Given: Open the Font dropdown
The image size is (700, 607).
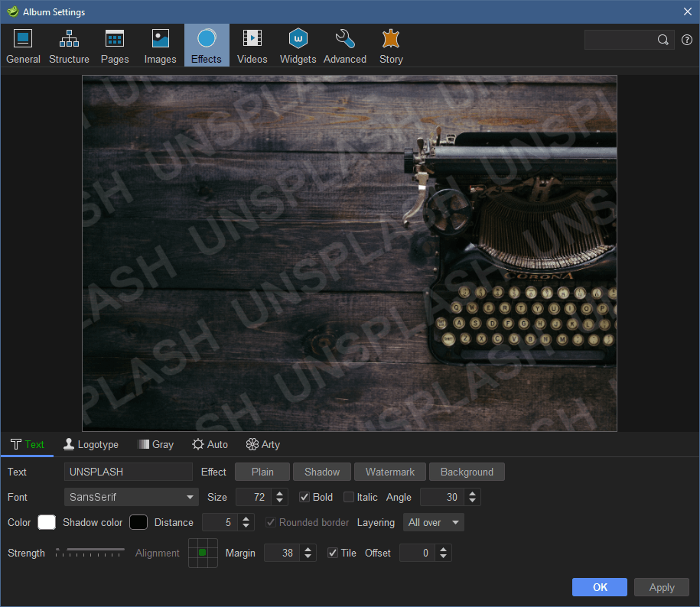Looking at the screenshot, I should tap(131, 497).
